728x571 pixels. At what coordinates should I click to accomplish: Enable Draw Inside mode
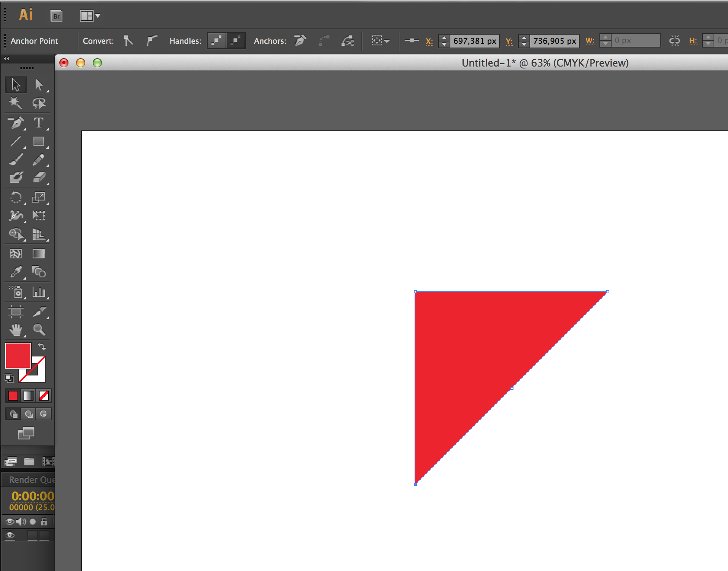pyautogui.click(x=44, y=414)
